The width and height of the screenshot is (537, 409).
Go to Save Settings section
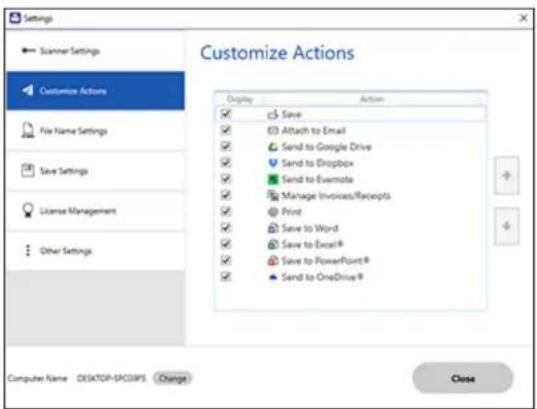click(x=95, y=171)
